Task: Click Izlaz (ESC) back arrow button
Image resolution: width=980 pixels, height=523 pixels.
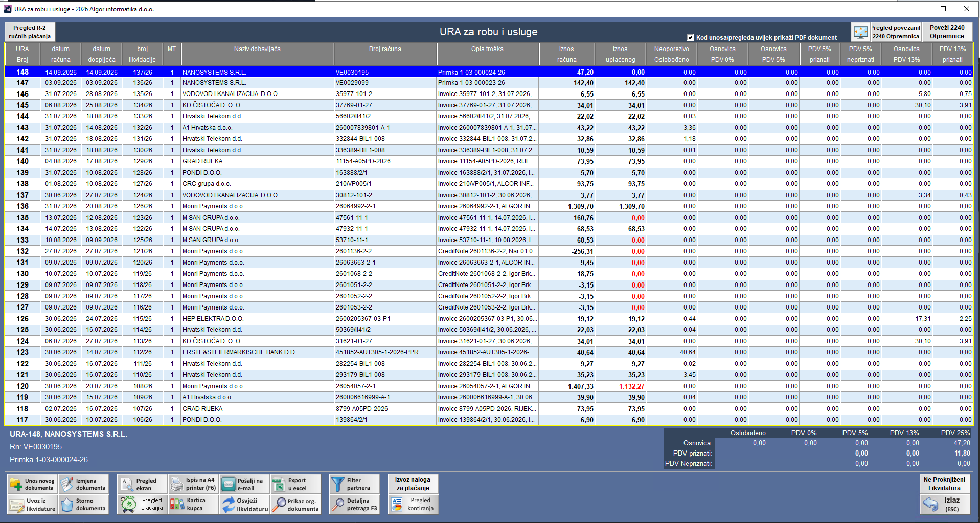Action: tap(945, 504)
